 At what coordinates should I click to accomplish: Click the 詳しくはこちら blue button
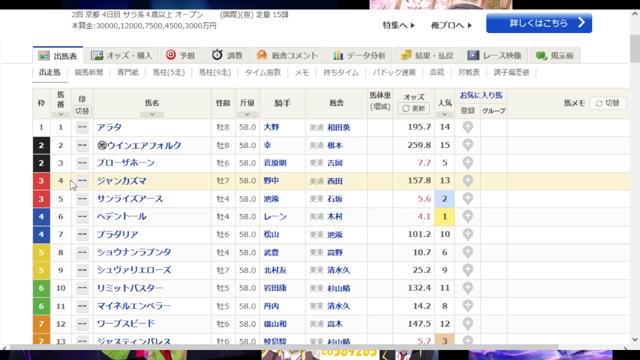click(539, 23)
